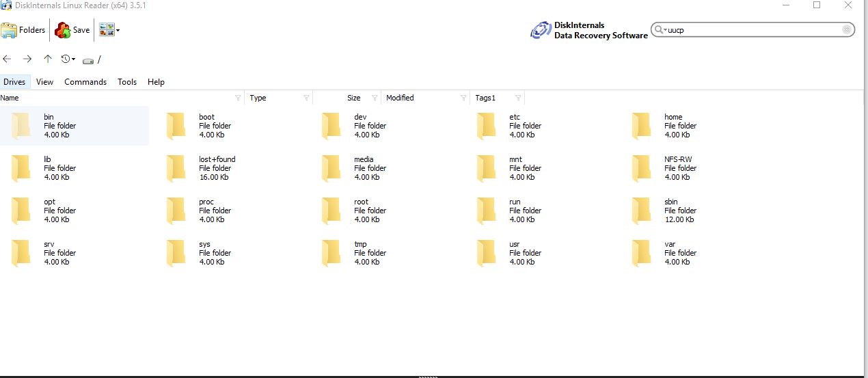Go forward with the right arrow
The height and width of the screenshot is (378, 868).
point(27,59)
